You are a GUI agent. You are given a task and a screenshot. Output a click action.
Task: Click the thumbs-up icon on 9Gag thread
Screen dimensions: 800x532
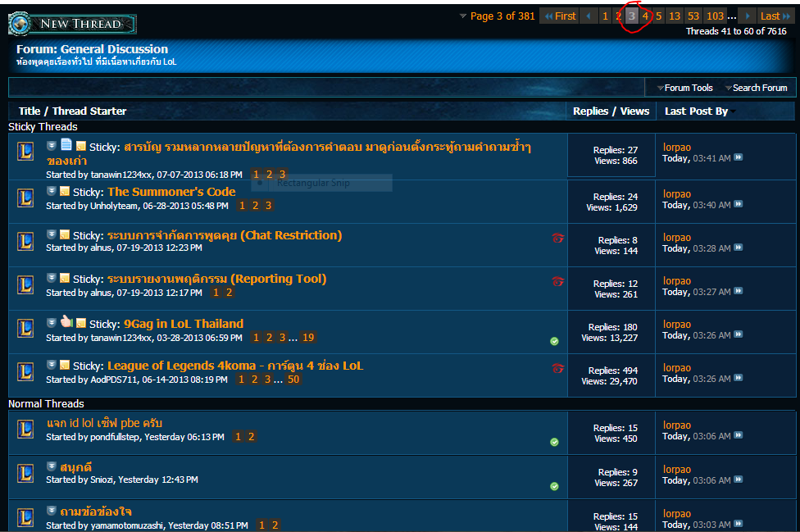66,321
